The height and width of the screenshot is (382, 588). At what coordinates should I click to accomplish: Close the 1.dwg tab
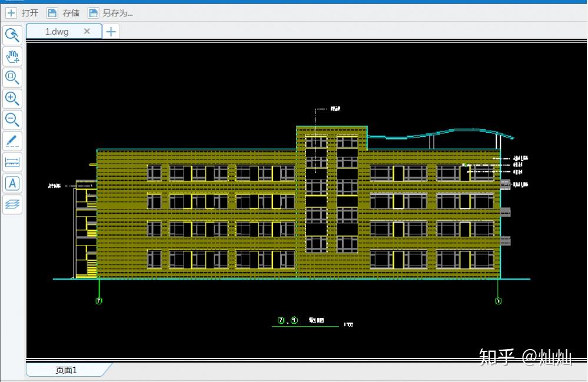coord(87,31)
